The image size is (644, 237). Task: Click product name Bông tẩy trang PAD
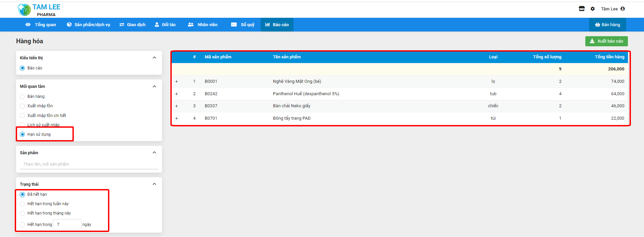(x=292, y=118)
